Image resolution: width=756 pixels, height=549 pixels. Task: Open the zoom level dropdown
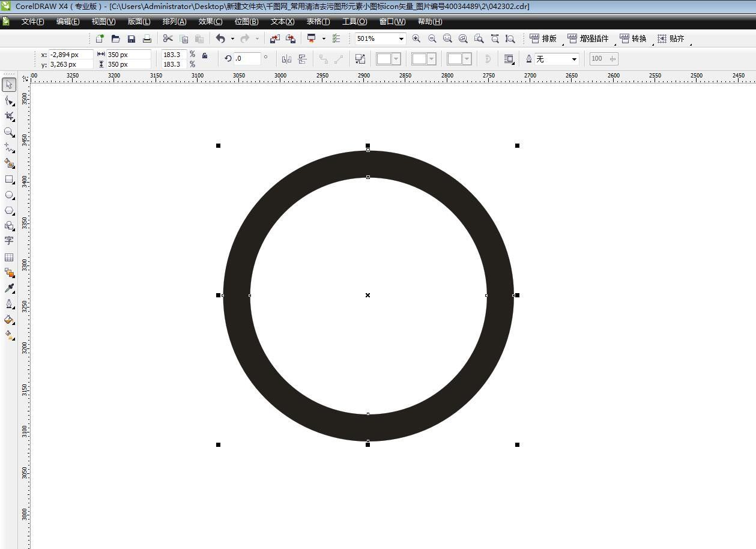(401, 38)
